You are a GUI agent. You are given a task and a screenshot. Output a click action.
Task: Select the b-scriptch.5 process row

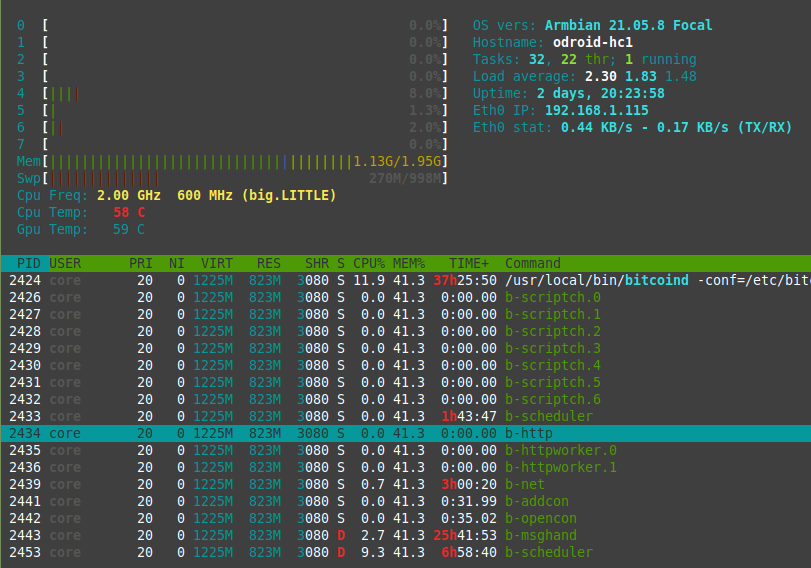(x=406, y=383)
